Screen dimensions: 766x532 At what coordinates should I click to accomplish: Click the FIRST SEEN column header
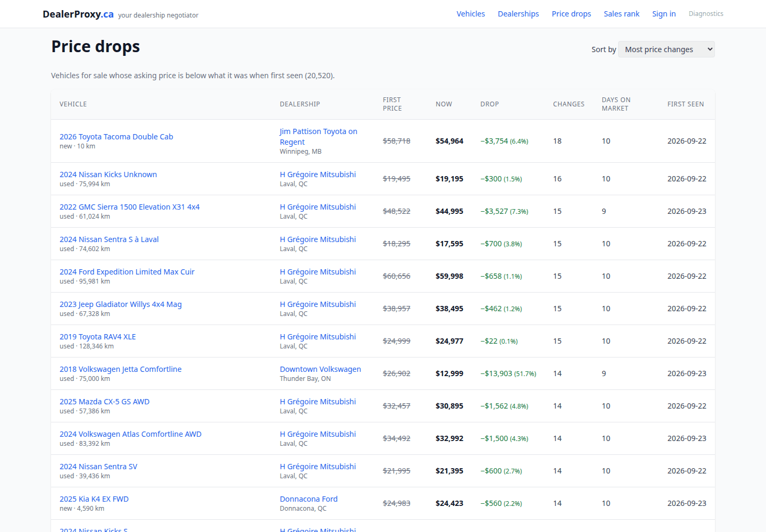[x=686, y=104]
